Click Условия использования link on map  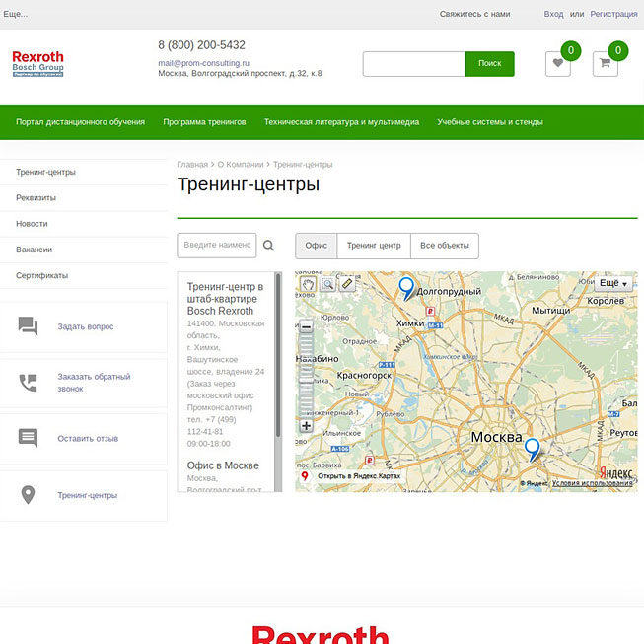[x=592, y=483]
